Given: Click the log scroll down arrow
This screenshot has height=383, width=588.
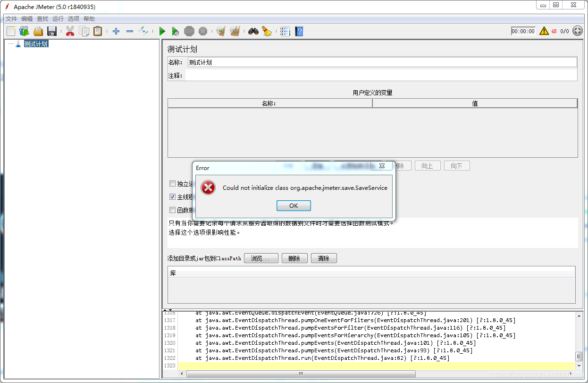Looking at the screenshot, I should tap(579, 366).
